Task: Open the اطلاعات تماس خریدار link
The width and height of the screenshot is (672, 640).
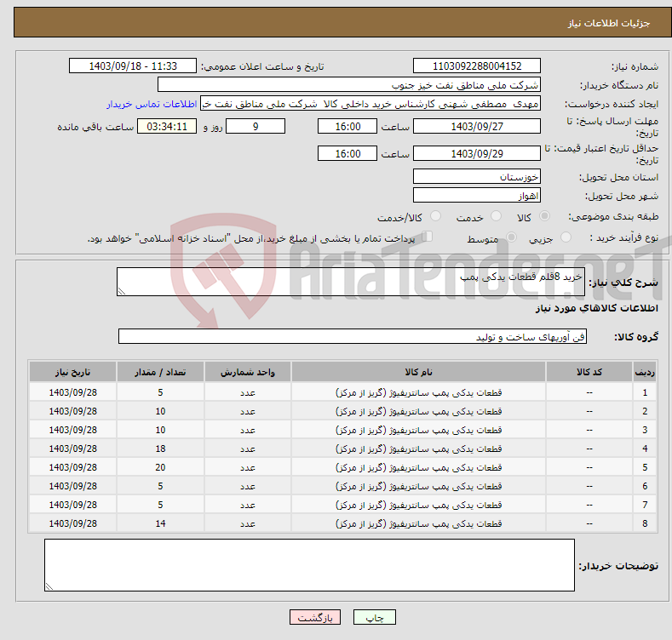Action: coord(152,104)
